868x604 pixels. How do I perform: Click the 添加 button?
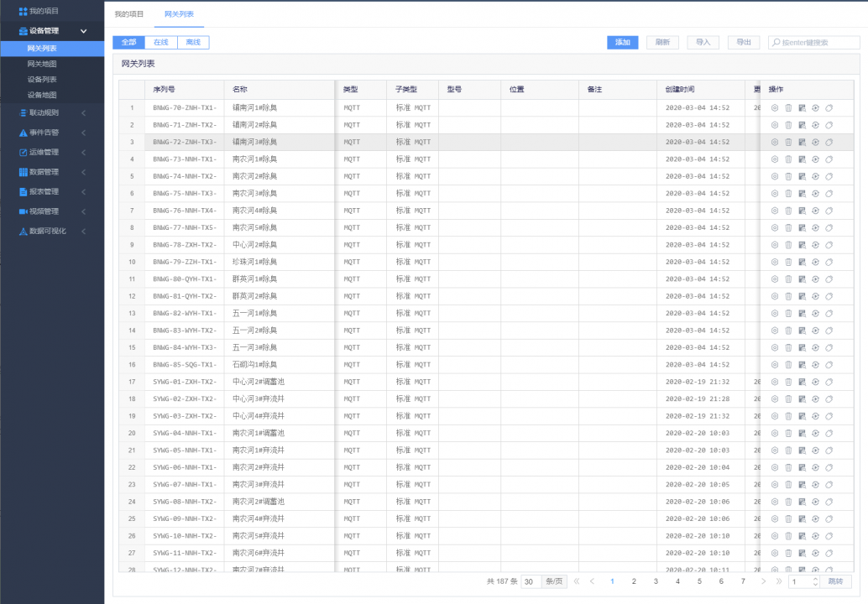click(623, 43)
